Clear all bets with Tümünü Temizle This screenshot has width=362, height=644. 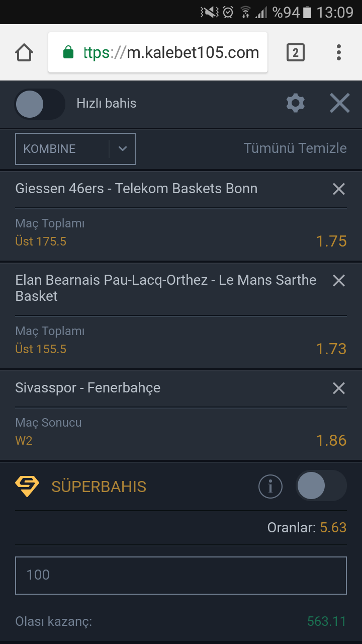(295, 148)
